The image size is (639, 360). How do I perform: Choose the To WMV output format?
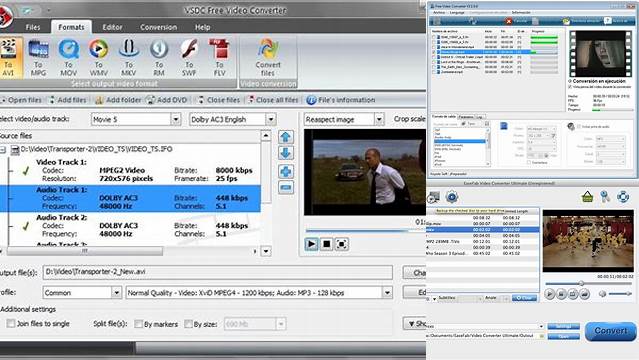[99, 57]
